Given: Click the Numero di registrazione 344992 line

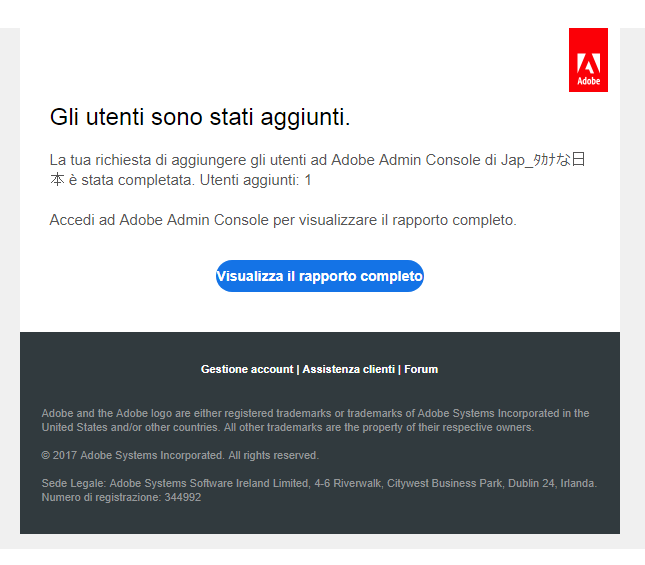Looking at the screenshot, I should tap(121, 497).
